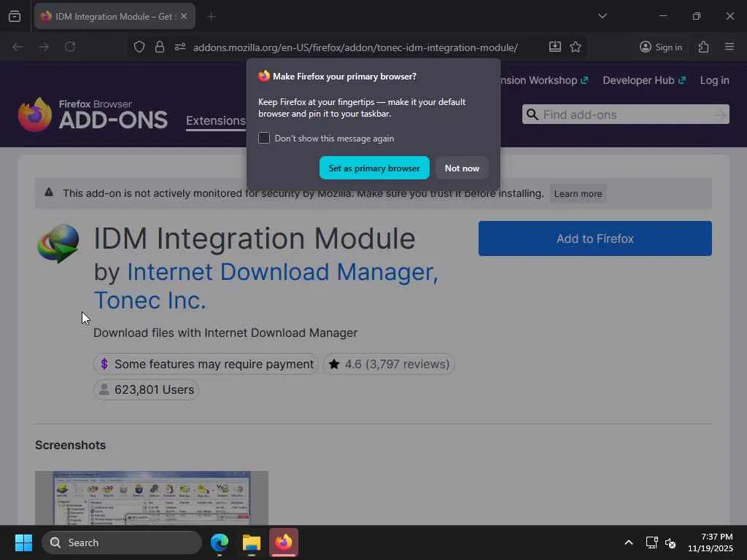Go forward with the forward arrow
This screenshot has width=747, height=560.
coord(44,47)
